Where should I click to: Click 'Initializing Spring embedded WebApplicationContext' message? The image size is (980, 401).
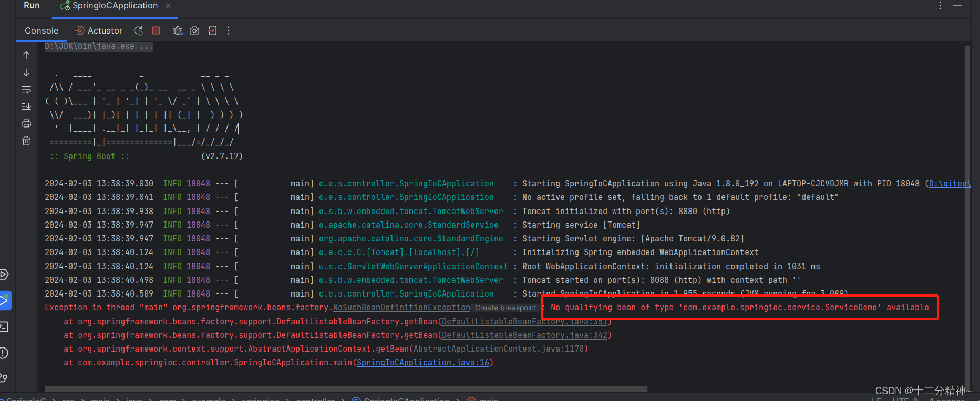pyautogui.click(x=640, y=252)
